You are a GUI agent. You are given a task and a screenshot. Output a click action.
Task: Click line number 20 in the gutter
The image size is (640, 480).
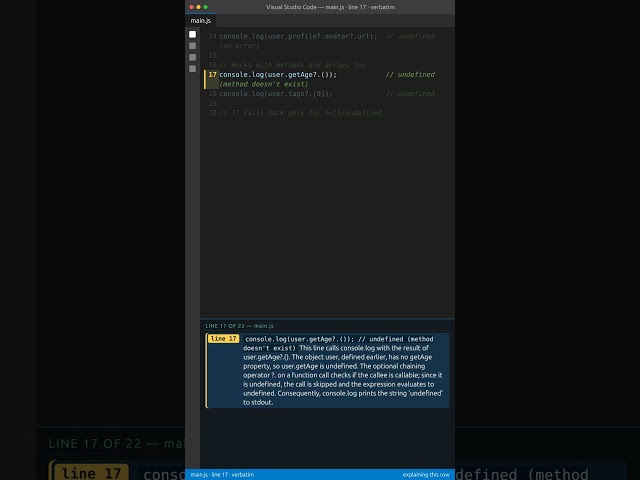[x=212, y=113]
